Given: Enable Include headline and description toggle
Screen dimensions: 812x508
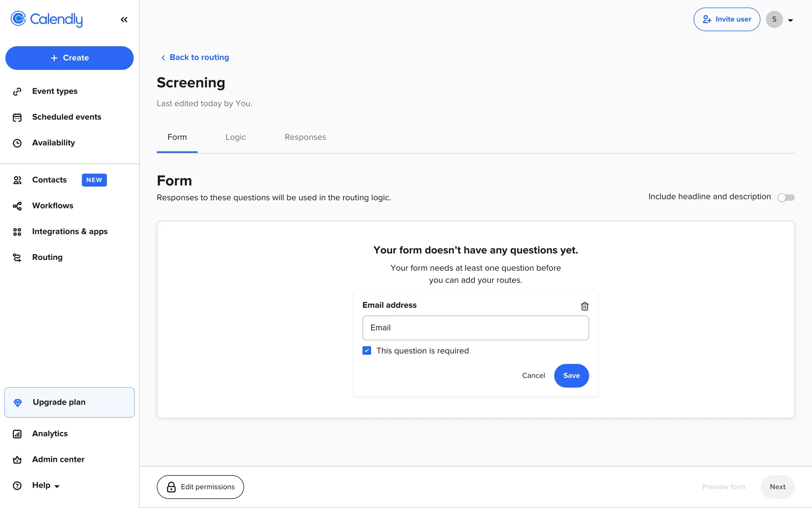Looking at the screenshot, I should point(786,197).
